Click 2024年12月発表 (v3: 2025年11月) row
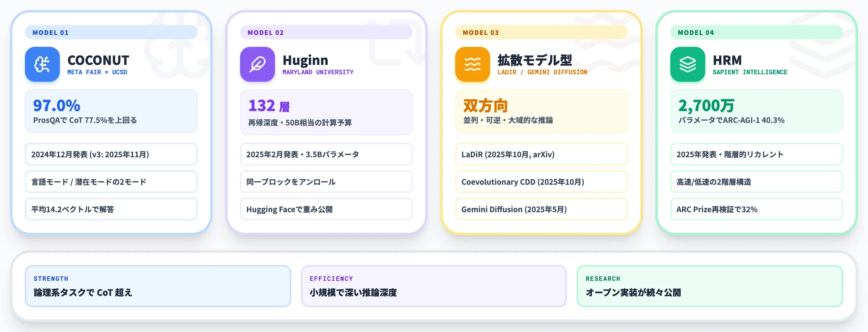868x332 pixels. tap(111, 154)
